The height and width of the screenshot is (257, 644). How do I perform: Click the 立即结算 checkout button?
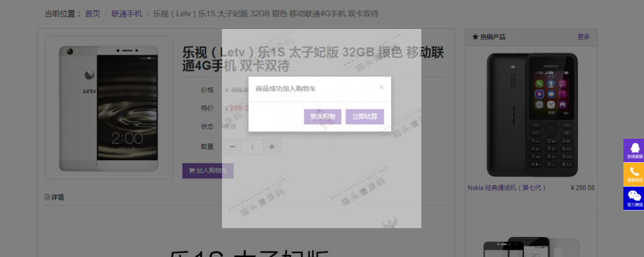pos(365,117)
